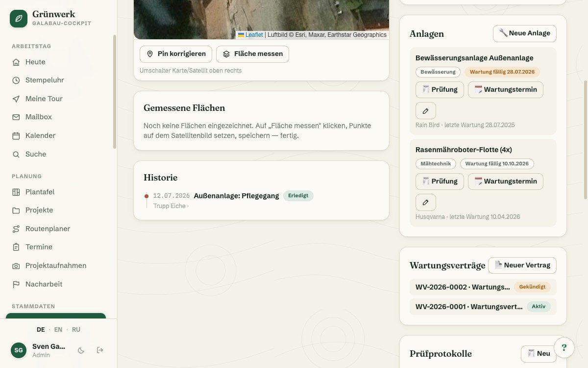588x368 pixels.
Task: Open contract WV-2026-0002
Action: 483,287
